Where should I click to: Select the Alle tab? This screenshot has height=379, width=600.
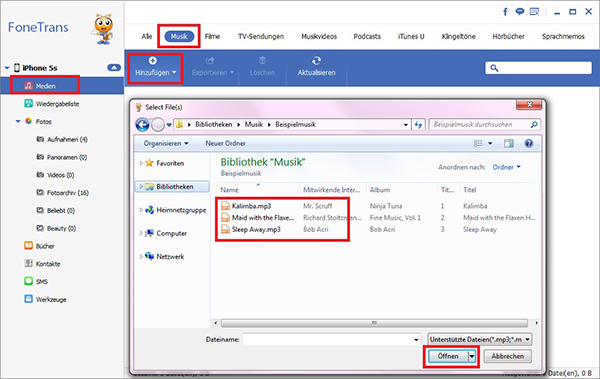[x=147, y=36]
